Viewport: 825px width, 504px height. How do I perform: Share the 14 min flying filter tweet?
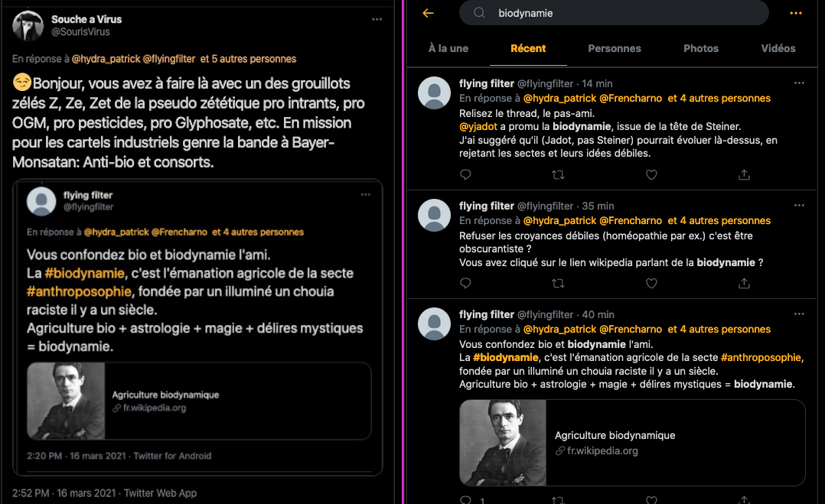click(744, 174)
